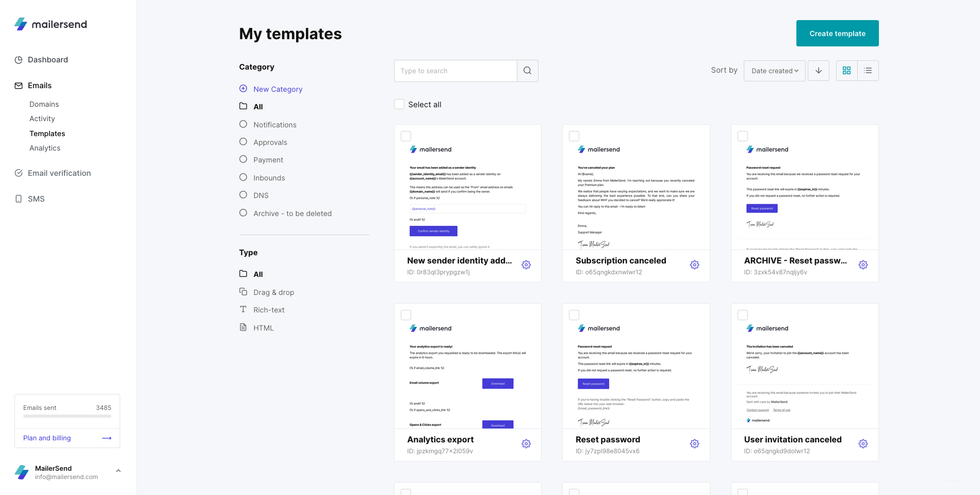Click the SMS phone icon

click(19, 199)
